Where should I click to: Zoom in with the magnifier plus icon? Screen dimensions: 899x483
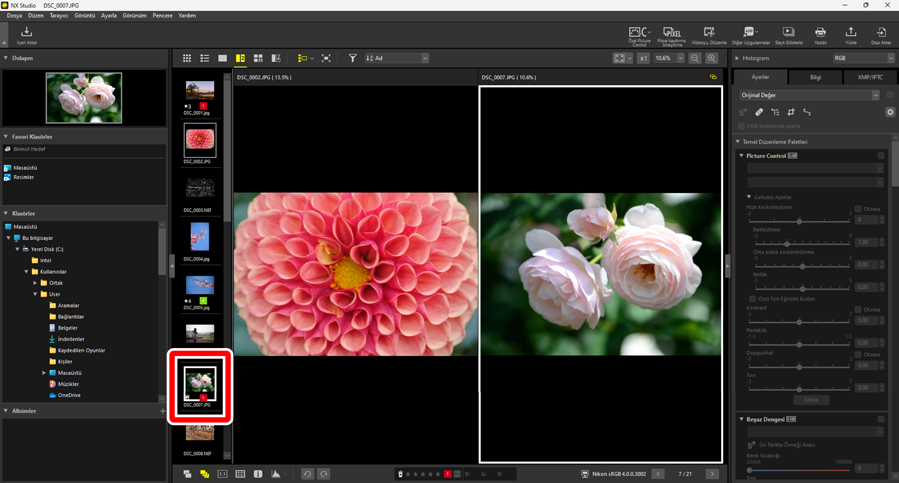711,59
